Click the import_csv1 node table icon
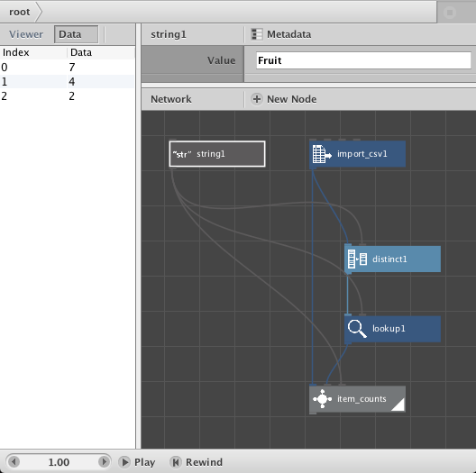476x473 pixels. (x=322, y=154)
